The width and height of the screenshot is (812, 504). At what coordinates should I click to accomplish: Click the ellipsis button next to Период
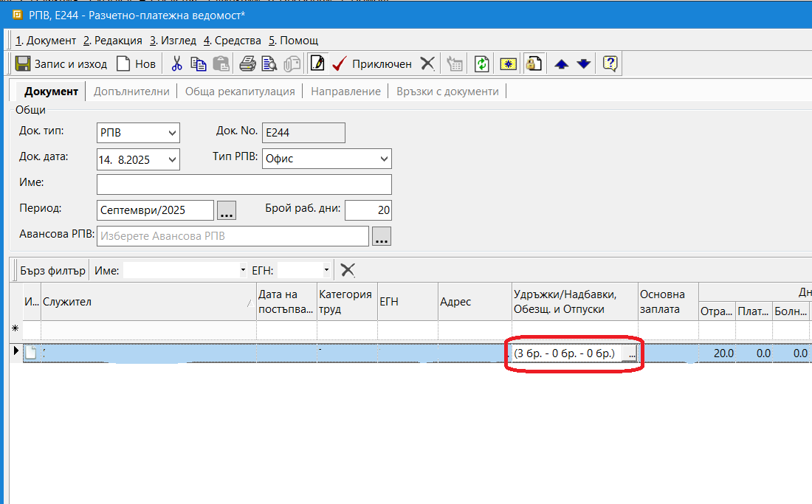tap(226, 210)
